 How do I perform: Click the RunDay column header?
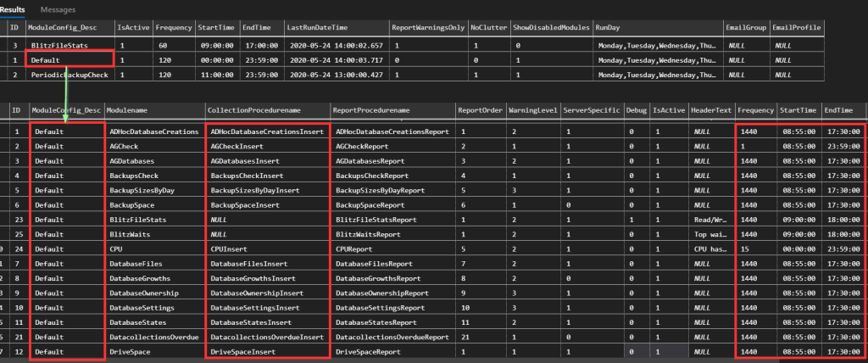point(608,27)
